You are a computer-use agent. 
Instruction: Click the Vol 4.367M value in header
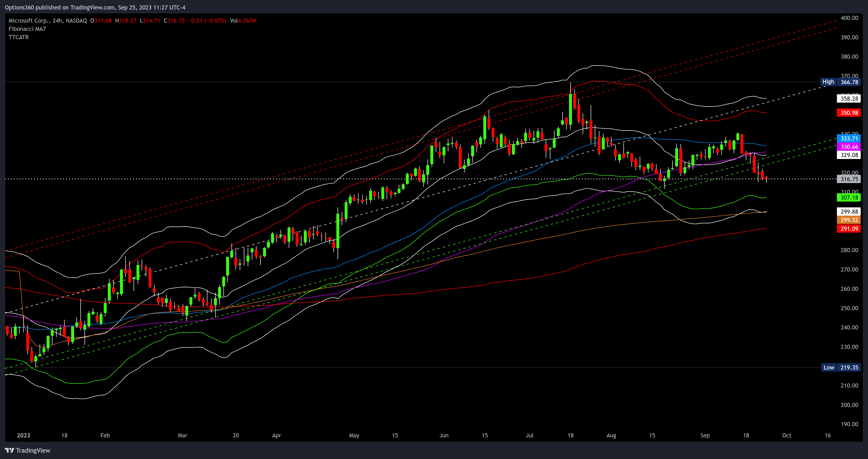pyautogui.click(x=243, y=21)
